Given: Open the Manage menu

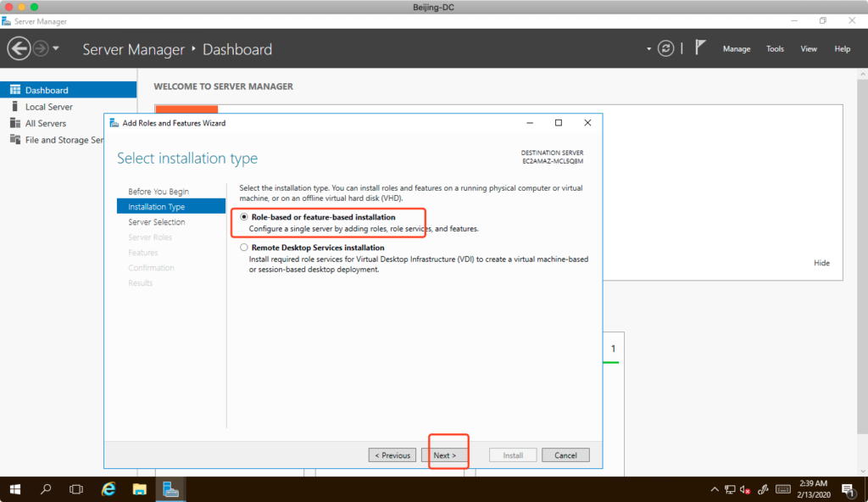Looking at the screenshot, I should pos(736,49).
